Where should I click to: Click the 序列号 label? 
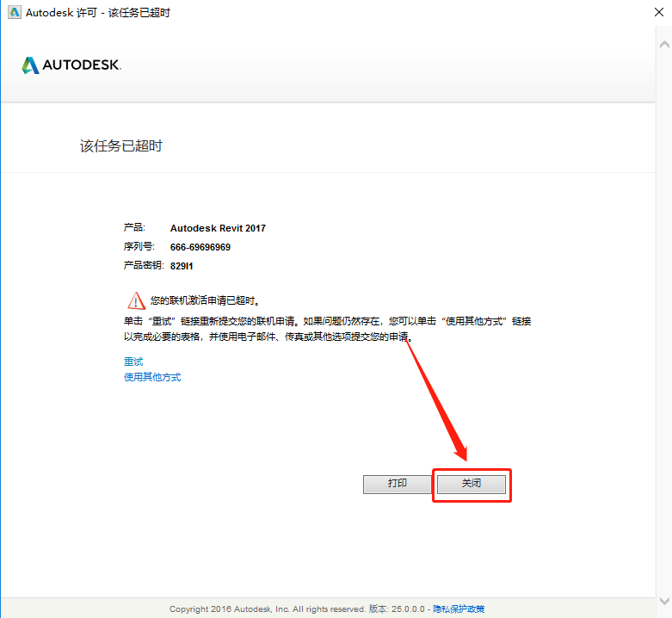click(139, 246)
